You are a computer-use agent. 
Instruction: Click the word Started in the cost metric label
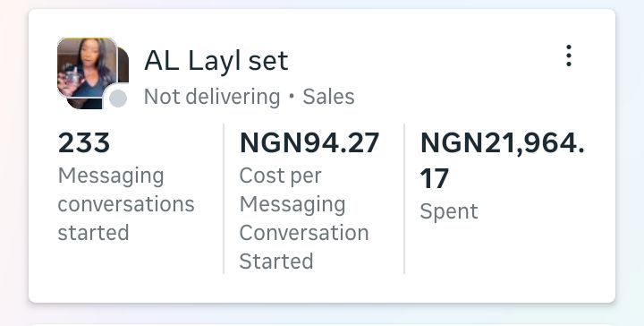pos(276,261)
